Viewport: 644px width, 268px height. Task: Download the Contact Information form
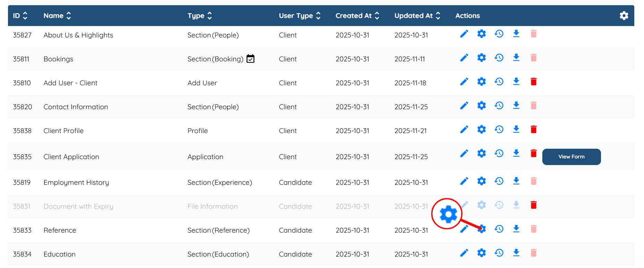pyautogui.click(x=516, y=105)
